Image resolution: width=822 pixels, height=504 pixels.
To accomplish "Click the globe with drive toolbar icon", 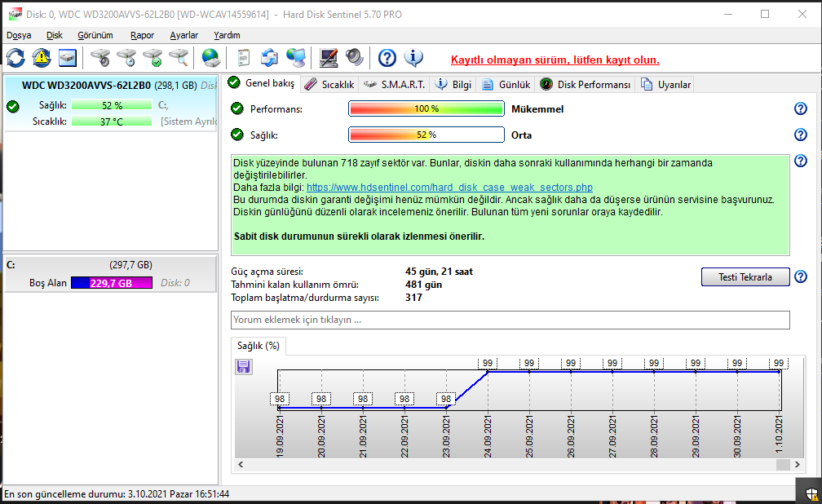I will (210, 58).
